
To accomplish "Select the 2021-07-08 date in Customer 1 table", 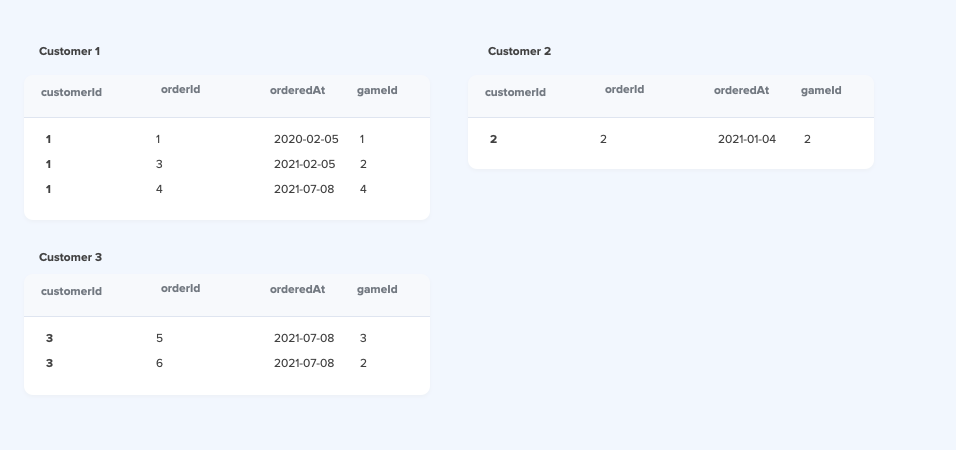I will point(304,189).
